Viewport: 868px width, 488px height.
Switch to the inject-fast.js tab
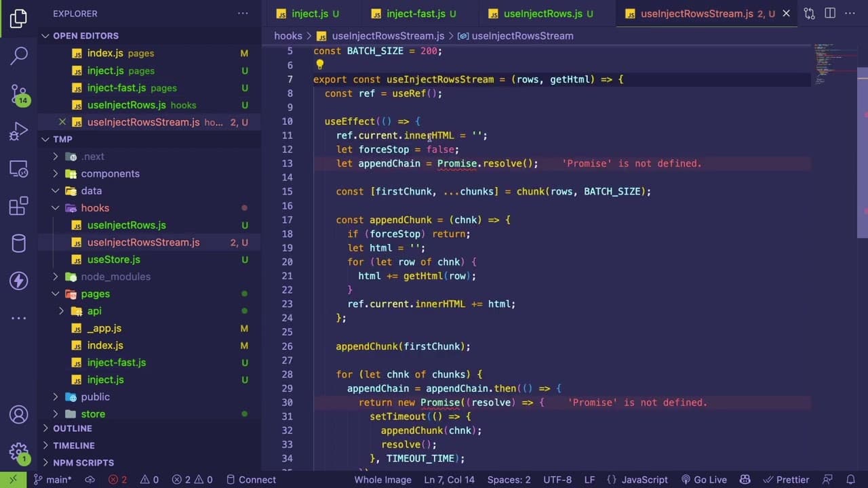(x=415, y=14)
